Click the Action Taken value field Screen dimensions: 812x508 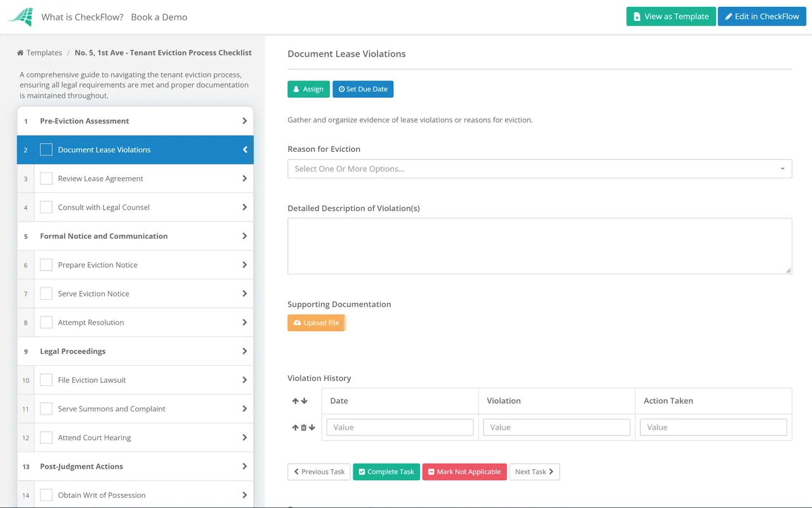714,427
